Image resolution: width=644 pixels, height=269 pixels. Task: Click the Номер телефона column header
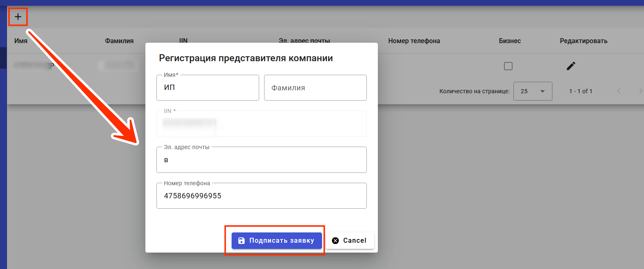coord(414,41)
